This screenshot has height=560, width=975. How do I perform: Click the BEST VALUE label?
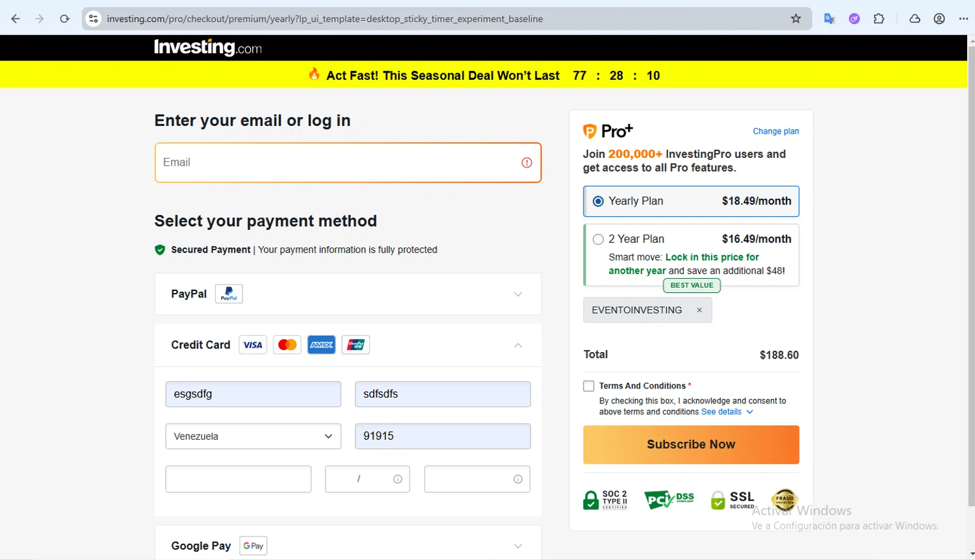click(692, 285)
